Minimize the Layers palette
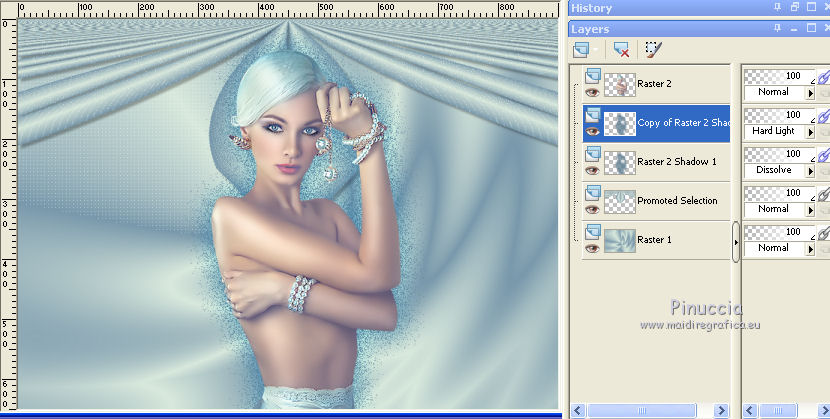The height and width of the screenshot is (419, 830). click(794, 29)
